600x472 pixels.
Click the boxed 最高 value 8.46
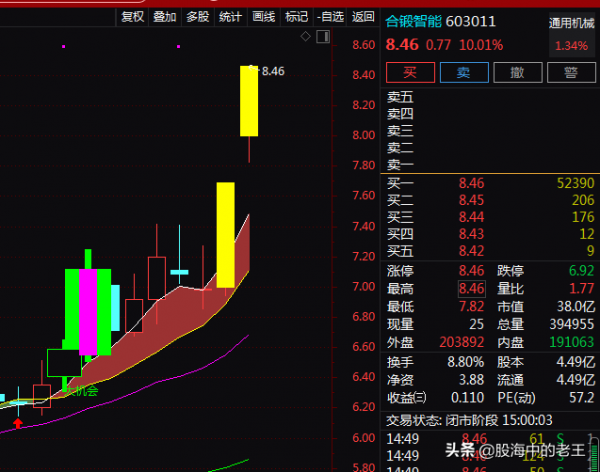pyautogui.click(x=471, y=289)
